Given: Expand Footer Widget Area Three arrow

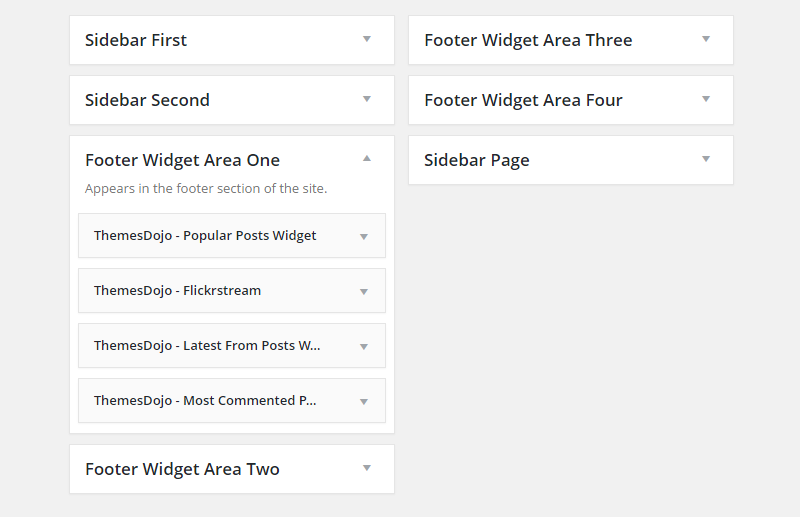Looking at the screenshot, I should [706, 39].
